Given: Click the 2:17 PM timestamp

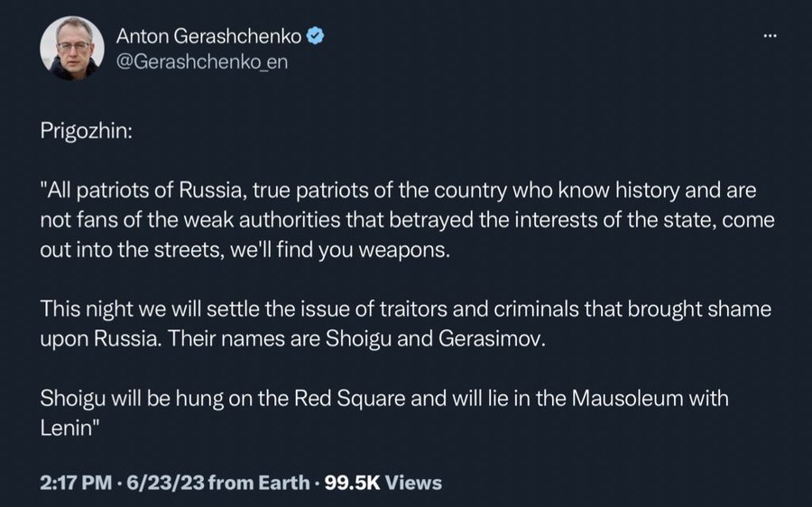Looking at the screenshot, I should pos(76,483).
